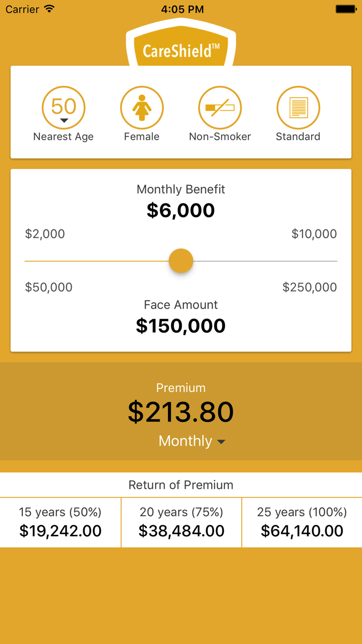Click the Face Amount value $150,000

pos(180,325)
